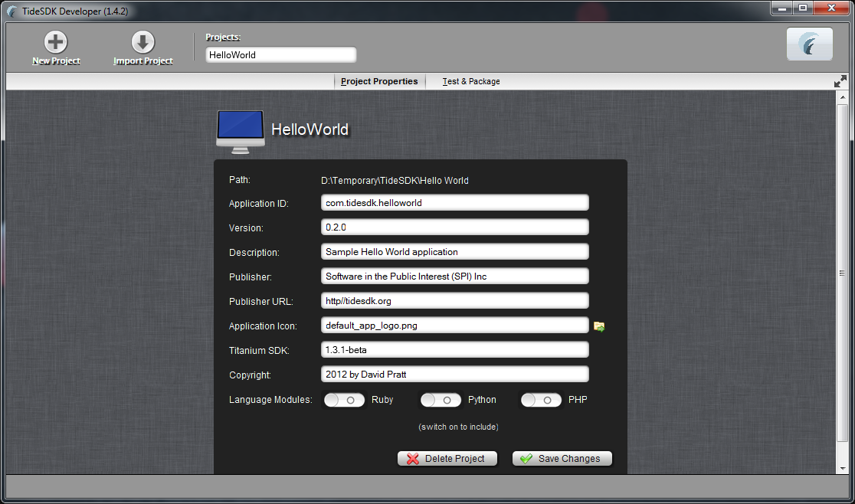Click the Delete Project button
The image size is (855, 504).
tap(447, 459)
